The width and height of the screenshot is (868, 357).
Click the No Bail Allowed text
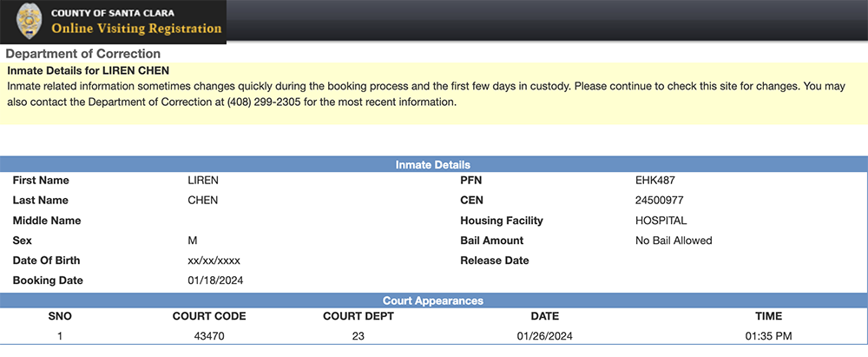pos(674,241)
